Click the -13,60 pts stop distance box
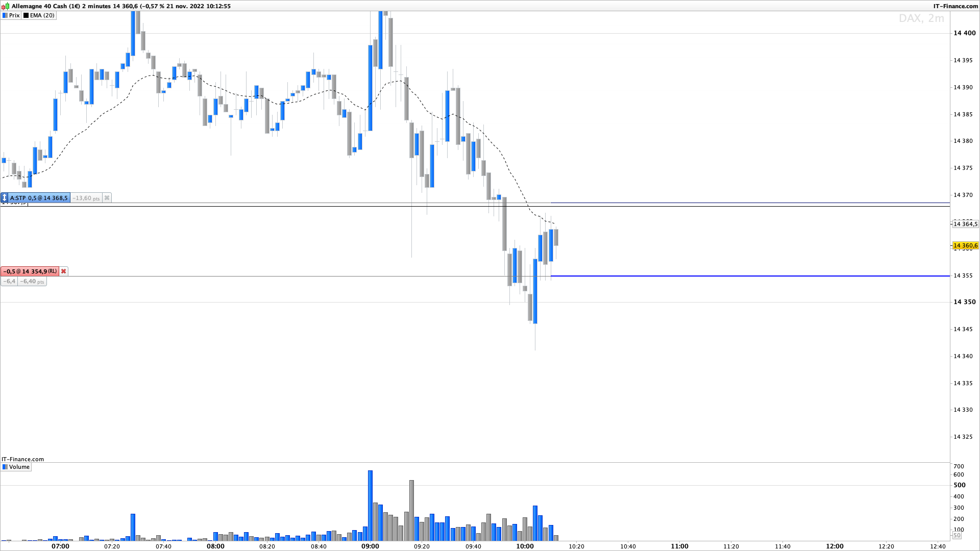 tap(86, 198)
